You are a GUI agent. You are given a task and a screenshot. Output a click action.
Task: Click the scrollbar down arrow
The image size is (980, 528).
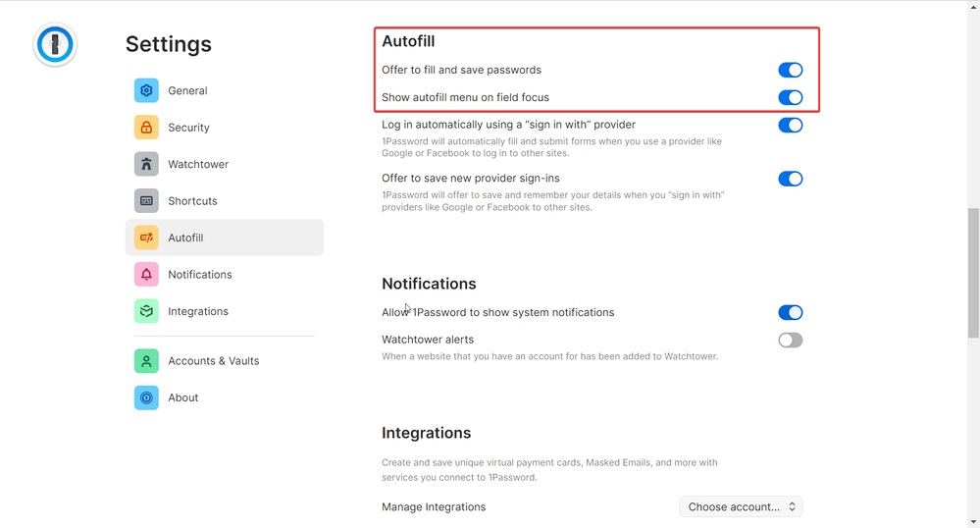973,521
